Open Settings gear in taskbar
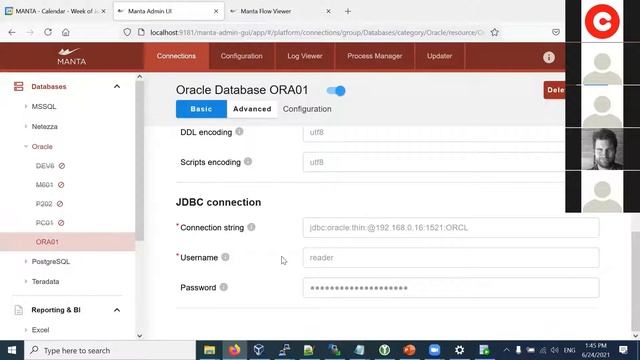This screenshot has height=360, width=640. (459, 350)
